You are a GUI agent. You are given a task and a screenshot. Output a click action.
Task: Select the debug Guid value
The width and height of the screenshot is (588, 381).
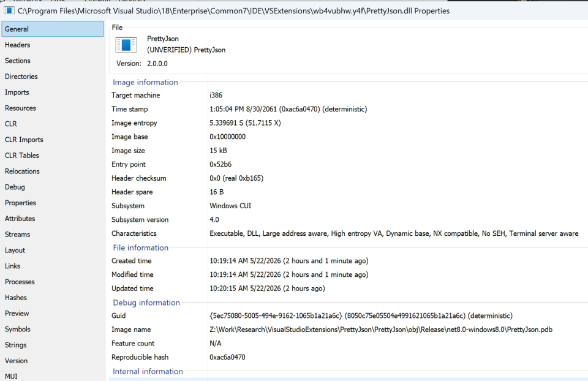point(361,315)
